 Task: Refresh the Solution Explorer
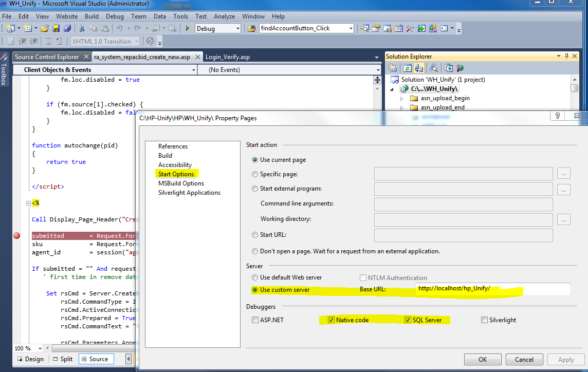[x=407, y=67]
